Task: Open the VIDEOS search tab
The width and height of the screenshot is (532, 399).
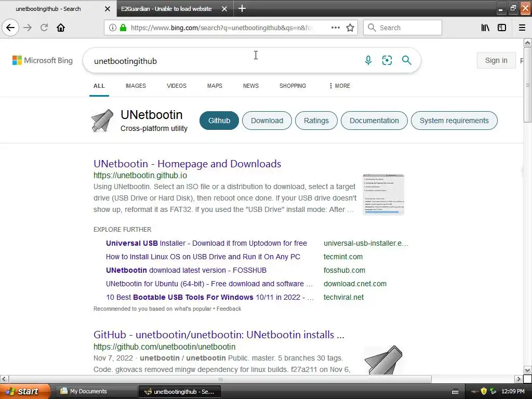Action: pyautogui.click(x=177, y=86)
